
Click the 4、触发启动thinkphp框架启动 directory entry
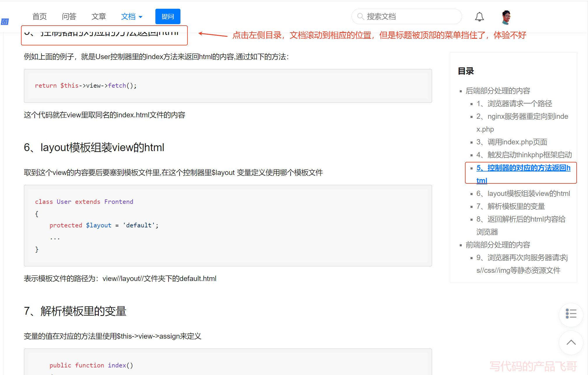pyautogui.click(x=524, y=155)
